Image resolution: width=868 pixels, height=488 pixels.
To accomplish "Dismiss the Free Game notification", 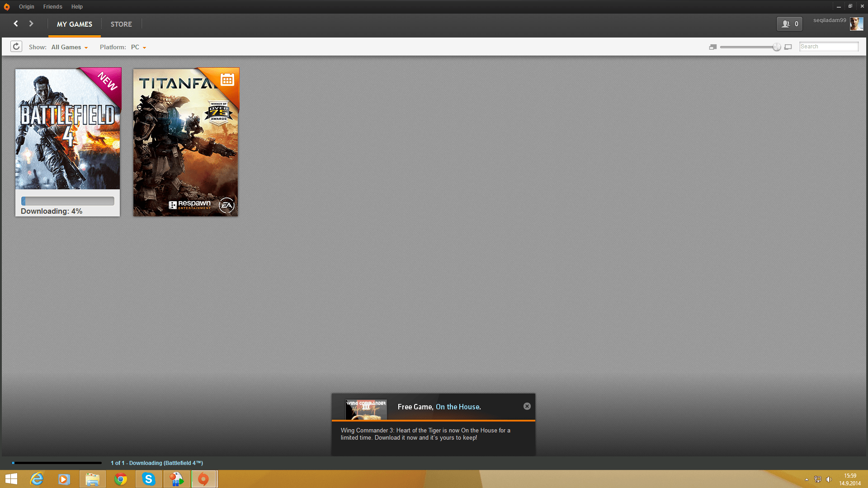I will tap(527, 406).
